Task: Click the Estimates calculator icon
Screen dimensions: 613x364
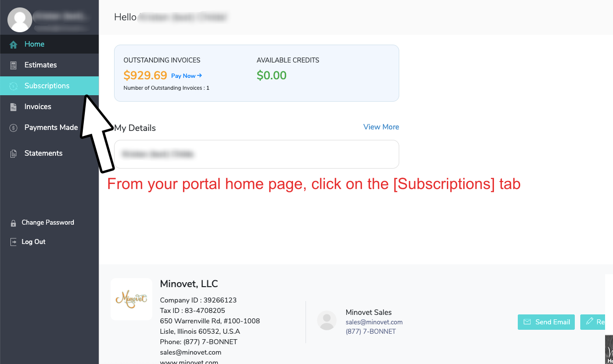Action: (13, 65)
